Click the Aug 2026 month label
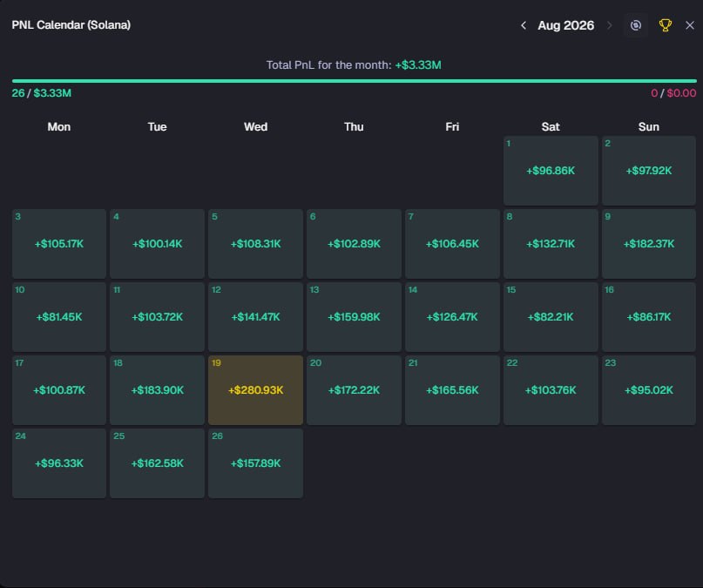703x588 pixels. tap(566, 25)
